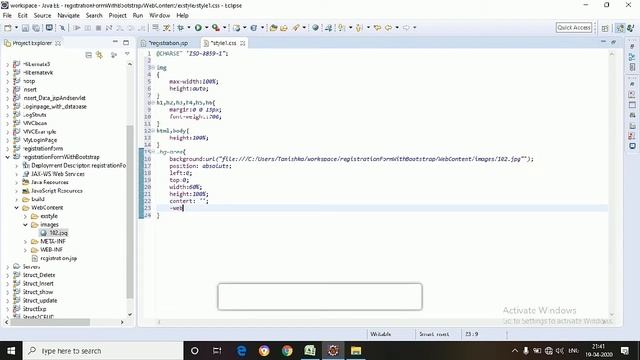
Task: Select the JavaScript Resources node
Action: tap(52, 191)
